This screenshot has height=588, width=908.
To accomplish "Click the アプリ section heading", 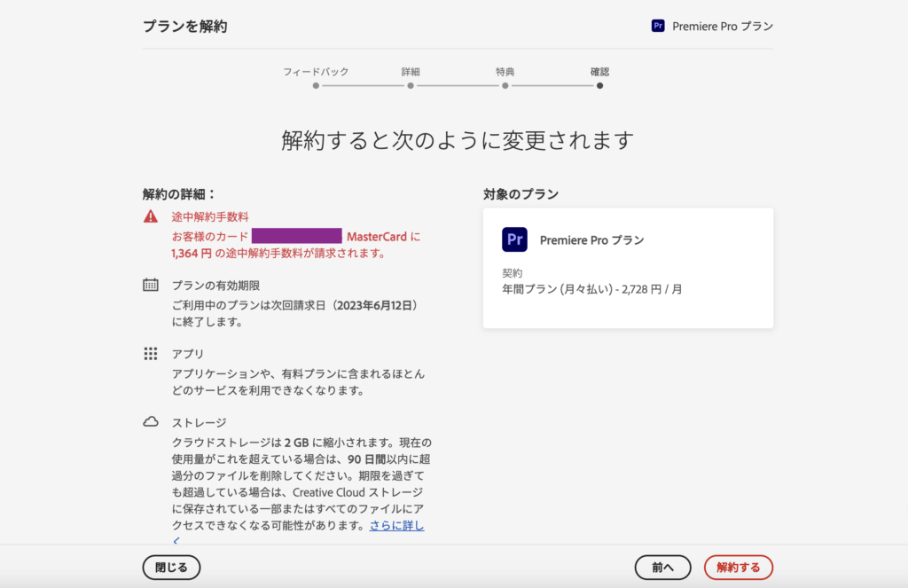I will (x=188, y=354).
